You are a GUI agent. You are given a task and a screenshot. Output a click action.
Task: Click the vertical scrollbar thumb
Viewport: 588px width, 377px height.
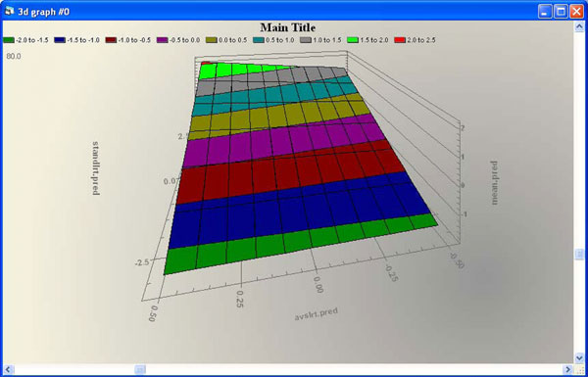[579, 255]
